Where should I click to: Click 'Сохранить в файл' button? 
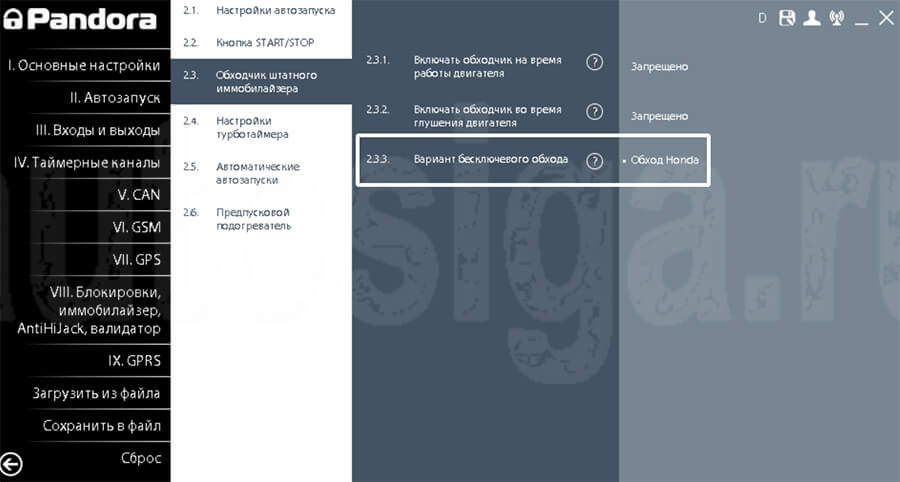(102, 426)
